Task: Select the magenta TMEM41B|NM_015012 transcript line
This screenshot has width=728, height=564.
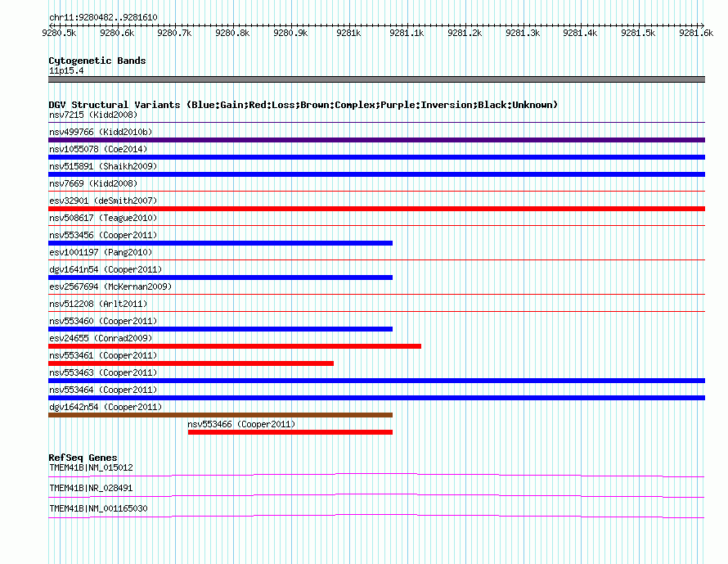Action: pyautogui.click(x=376, y=476)
